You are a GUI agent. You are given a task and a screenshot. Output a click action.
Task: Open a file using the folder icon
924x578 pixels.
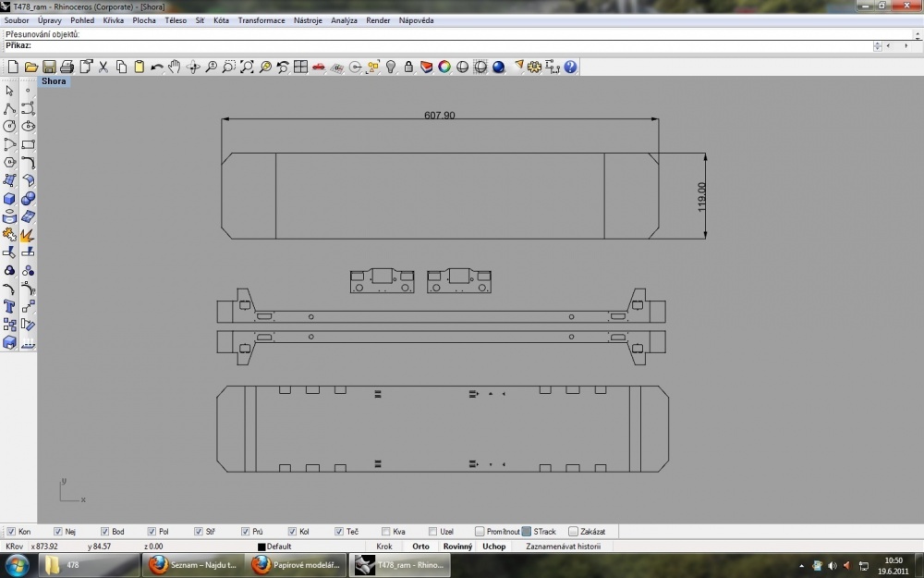31,68
